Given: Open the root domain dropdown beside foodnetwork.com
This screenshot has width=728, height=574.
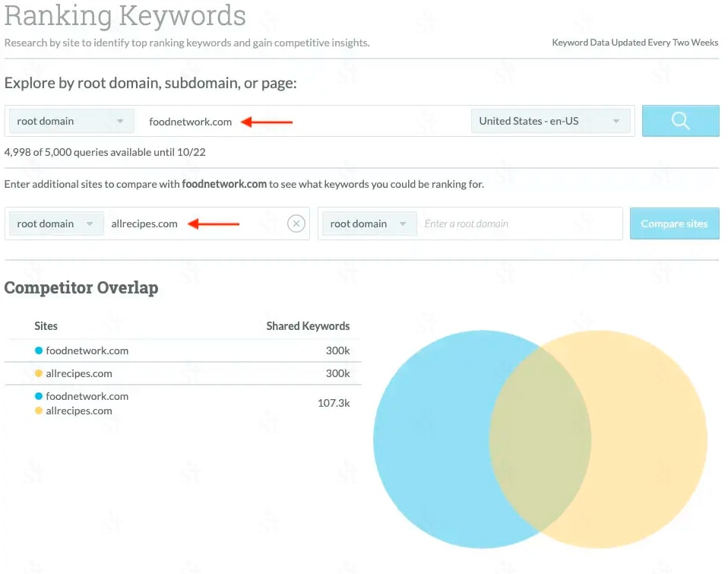Looking at the screenshot, I should 71,121.
